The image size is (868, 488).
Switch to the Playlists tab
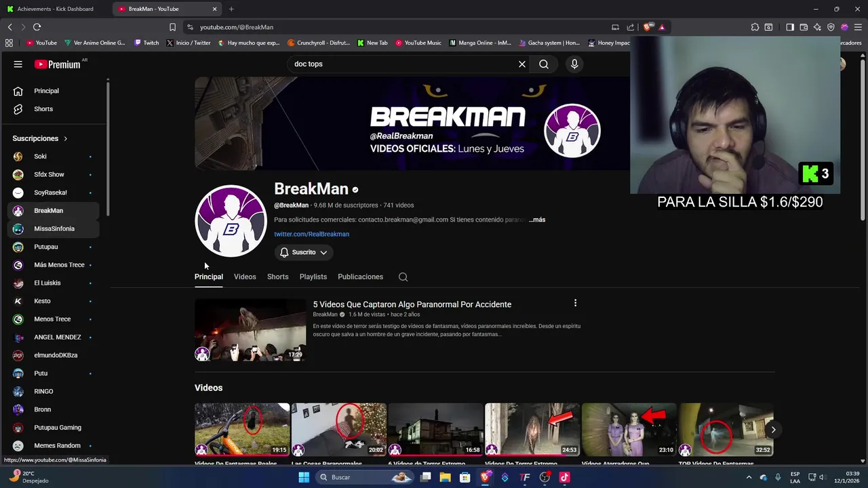[313, 277]
